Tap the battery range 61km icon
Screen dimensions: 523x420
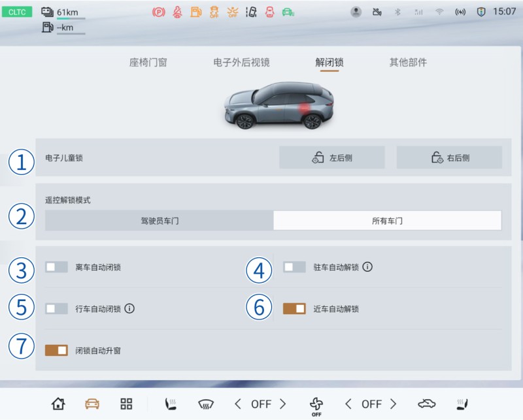47,12
